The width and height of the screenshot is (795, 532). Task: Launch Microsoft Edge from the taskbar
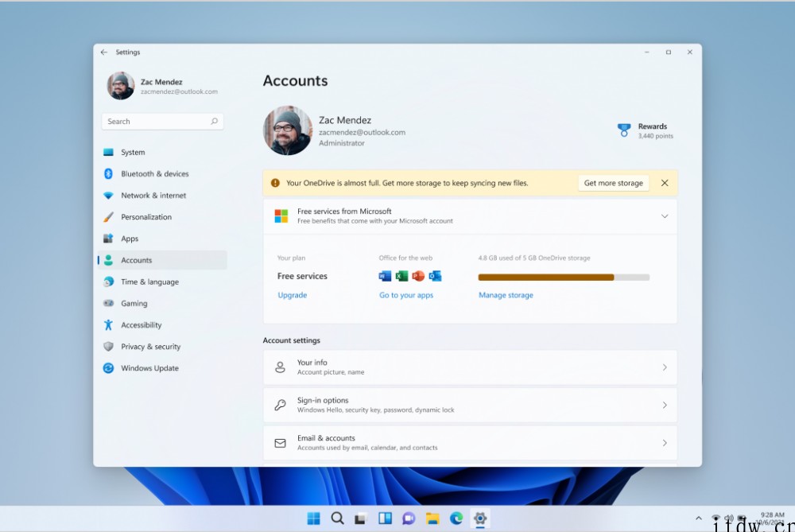456,518
